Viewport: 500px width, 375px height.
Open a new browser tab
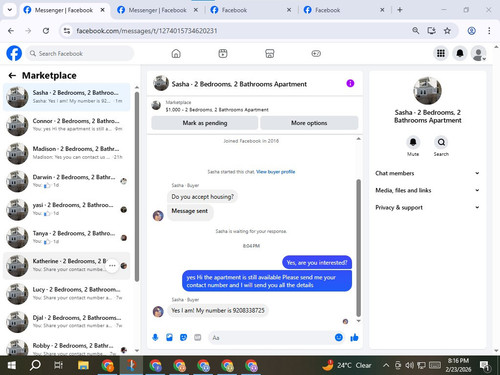[400, 10]
